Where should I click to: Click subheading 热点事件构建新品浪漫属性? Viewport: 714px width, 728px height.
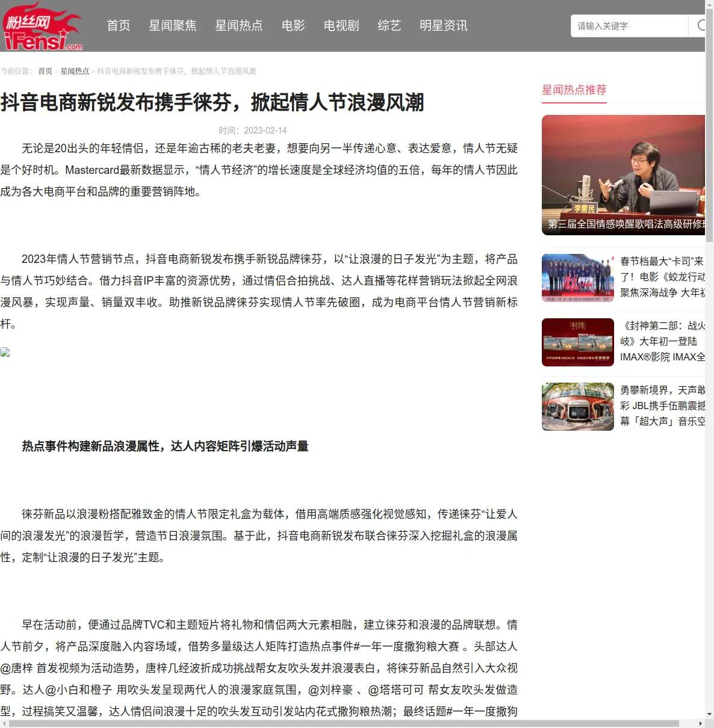coord(165,446)
